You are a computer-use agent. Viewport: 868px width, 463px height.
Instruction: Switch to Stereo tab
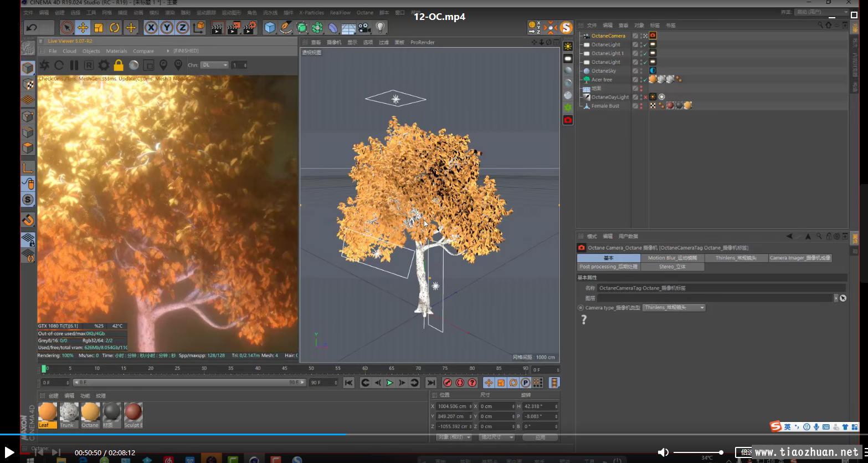click(x=672, y=267)
